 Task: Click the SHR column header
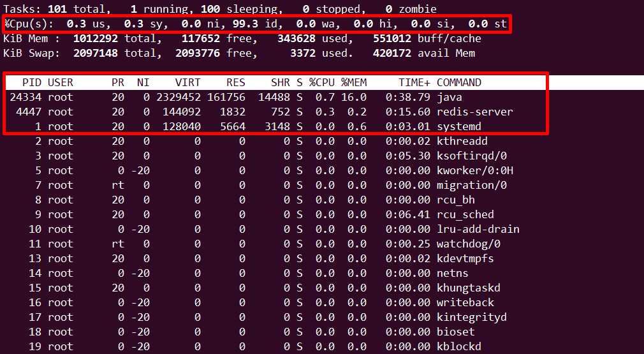(x=281, y=82)
